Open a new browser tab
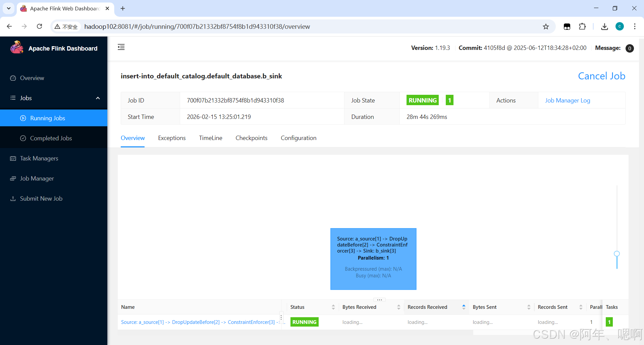644x345 pixels. click(123, 8)
